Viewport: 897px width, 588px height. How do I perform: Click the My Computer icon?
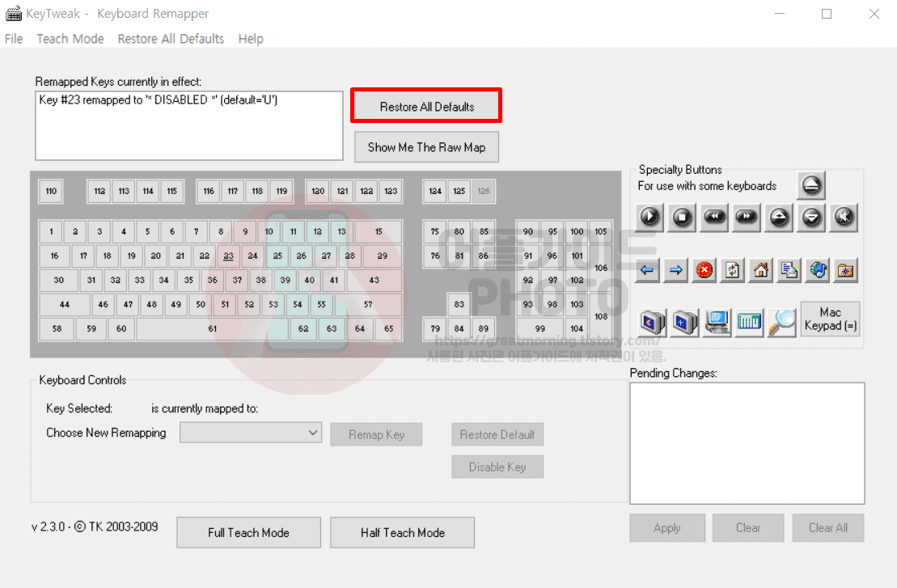tap(717, 322)
